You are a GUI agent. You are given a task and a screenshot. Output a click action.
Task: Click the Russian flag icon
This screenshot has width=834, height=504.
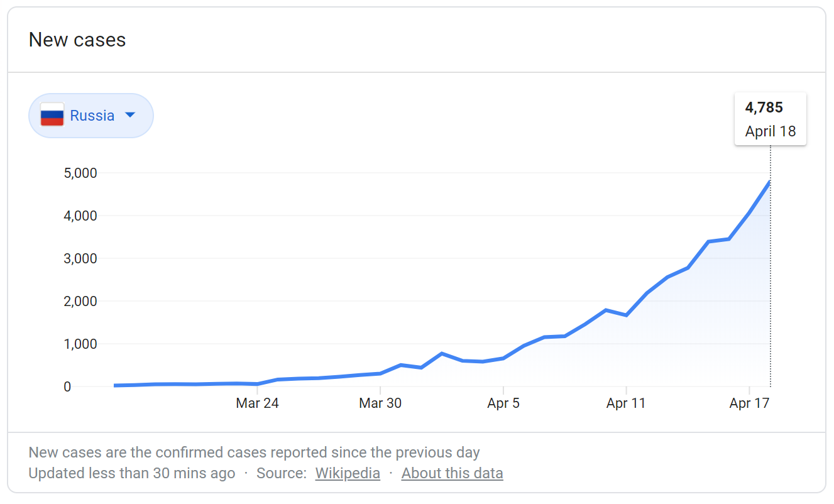point(52,115)
